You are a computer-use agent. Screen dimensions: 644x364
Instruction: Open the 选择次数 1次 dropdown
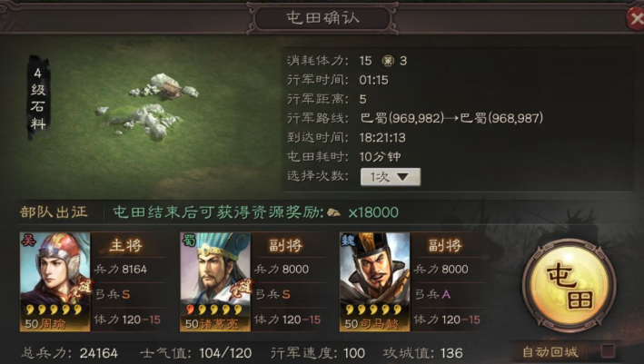pos(391,177)
